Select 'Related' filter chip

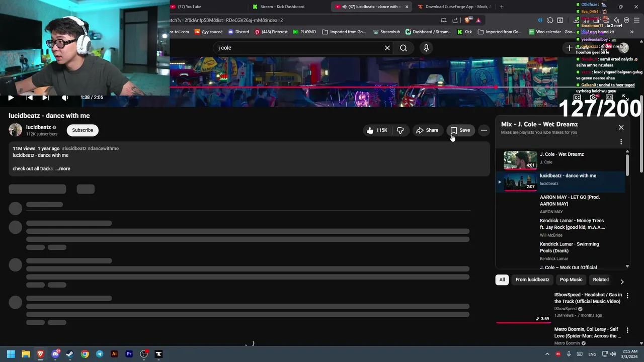pyautogui.click(x=601, y=280)
